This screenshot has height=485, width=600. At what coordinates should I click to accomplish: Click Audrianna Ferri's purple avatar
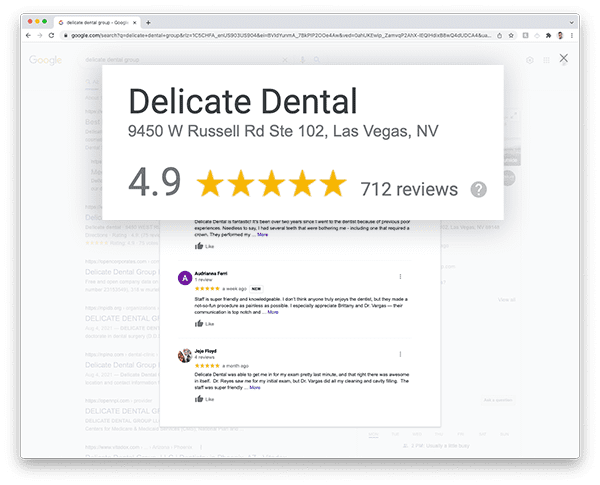pos(185,278)
